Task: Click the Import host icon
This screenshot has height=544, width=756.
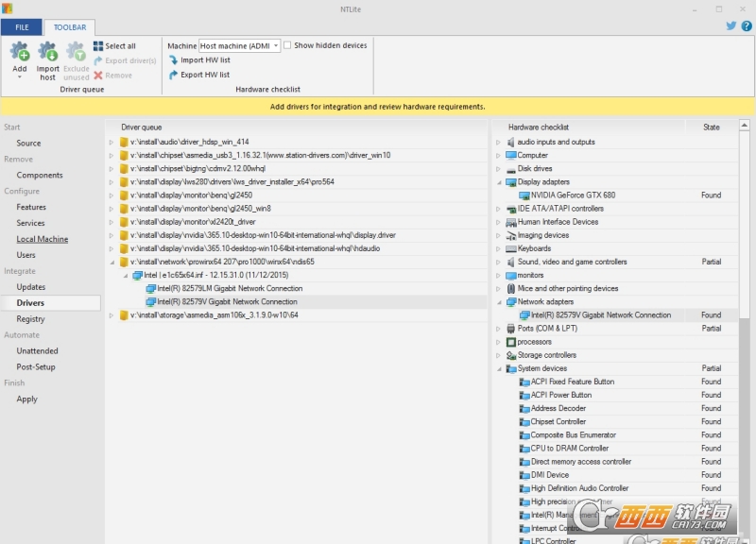Action: click(48, 52)
